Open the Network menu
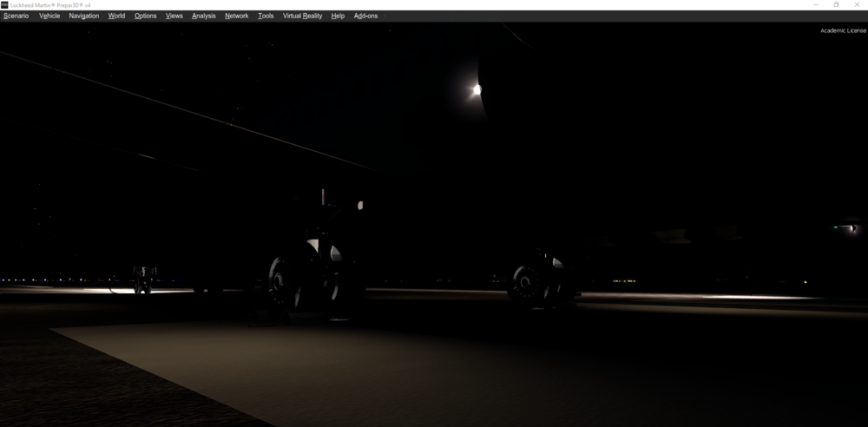Viewport: 868px width, 427px height. point(236,16)
